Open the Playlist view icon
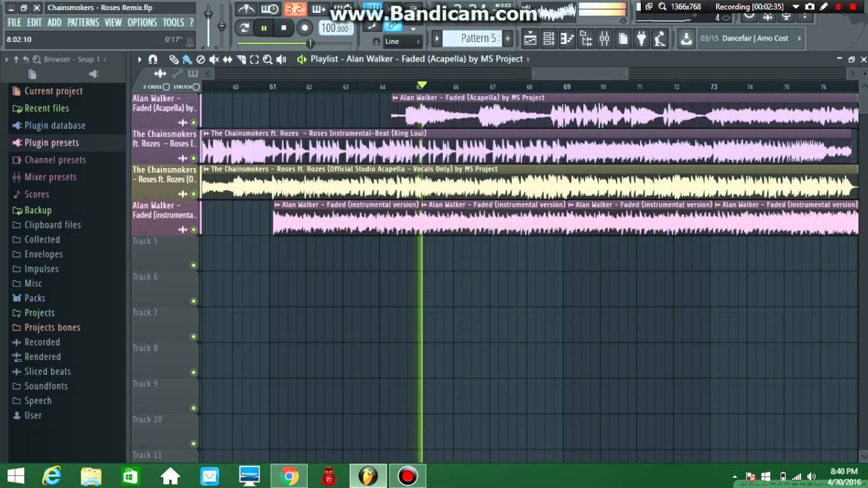Viewport: 868px width, 488px height. point(530,39)
